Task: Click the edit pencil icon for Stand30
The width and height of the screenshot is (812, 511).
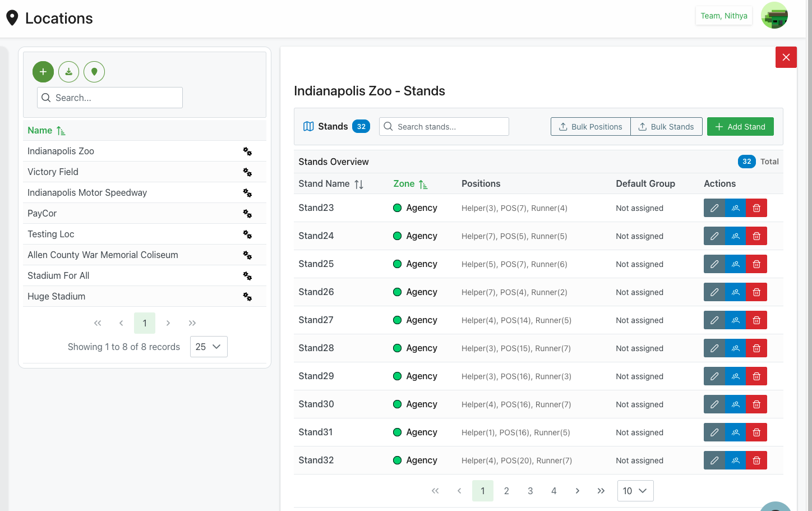Action: [x=714, y=404]
